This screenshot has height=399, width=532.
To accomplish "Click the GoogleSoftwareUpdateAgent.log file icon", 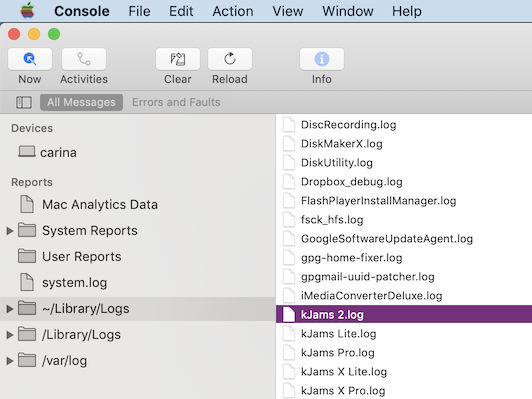I will (289, 238).
